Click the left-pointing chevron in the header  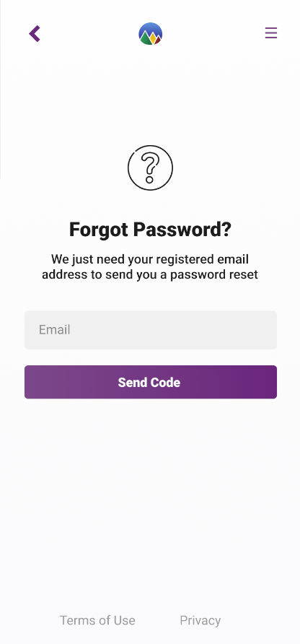35,34
